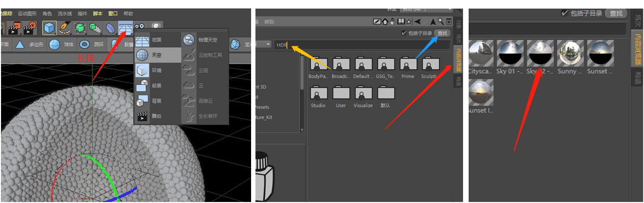Screen dimensions: 644x203
Task: Open the dropdown left of the HDR field
Action: point(267,45)
